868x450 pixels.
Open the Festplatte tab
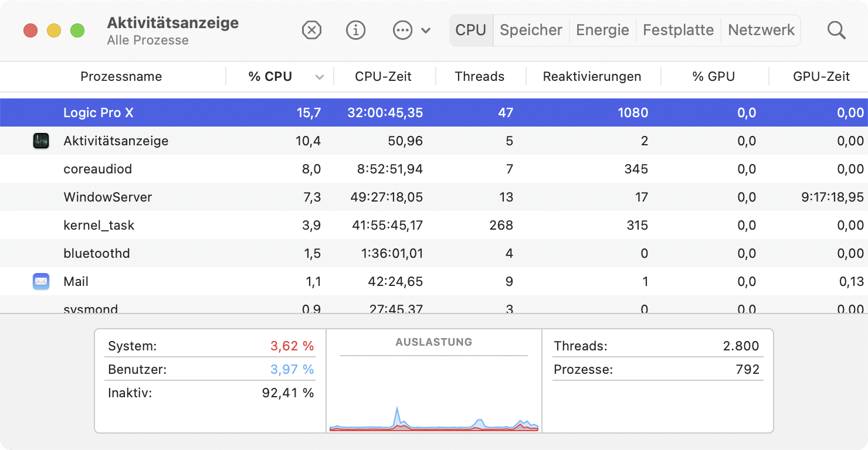tap(678, 30)
